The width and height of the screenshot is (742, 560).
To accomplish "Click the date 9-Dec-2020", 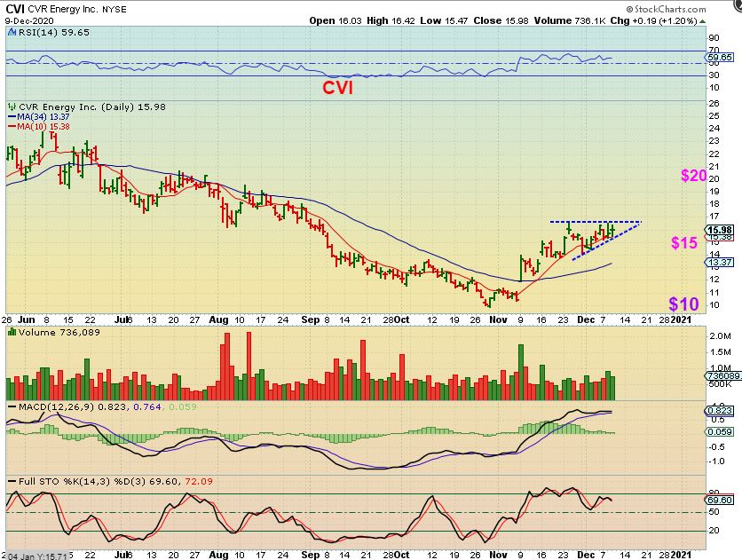I will point(29,21).
